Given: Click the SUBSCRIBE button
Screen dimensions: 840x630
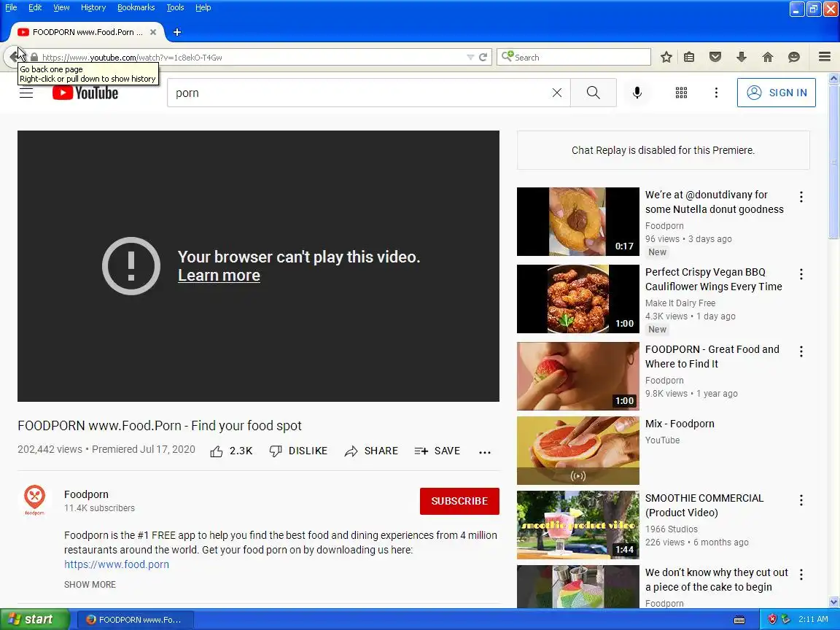Looking at the screenshot, I should click(459, 501).
